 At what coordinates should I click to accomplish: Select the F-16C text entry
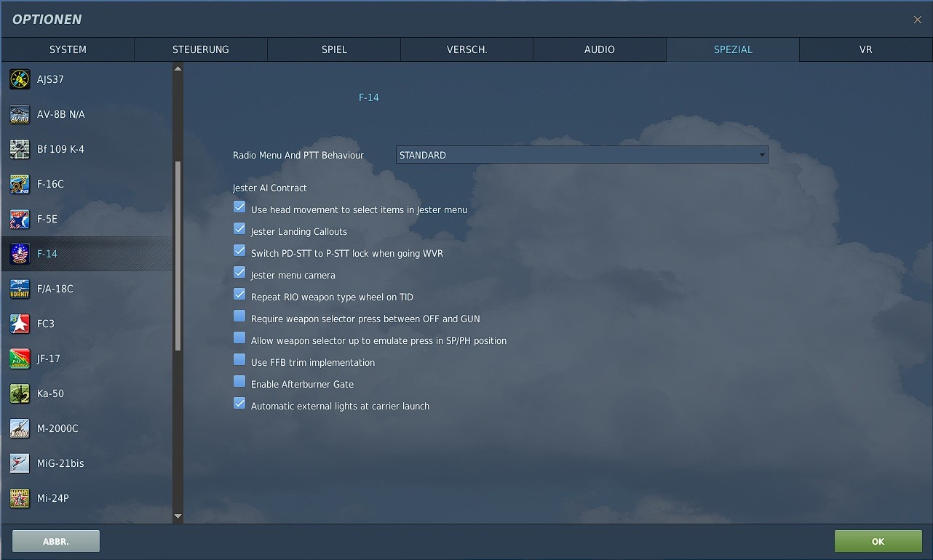[x=50, y=184]
